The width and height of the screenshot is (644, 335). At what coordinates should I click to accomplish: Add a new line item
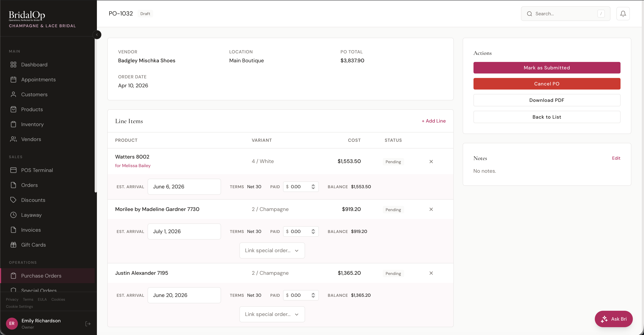click(433, 121)
